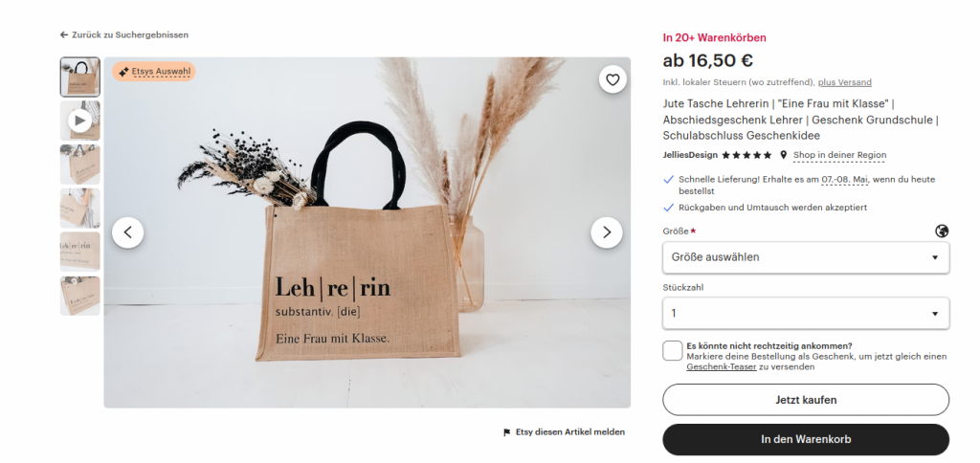
Task: Click the back arrow to search results
Action: tap(64, 35)
